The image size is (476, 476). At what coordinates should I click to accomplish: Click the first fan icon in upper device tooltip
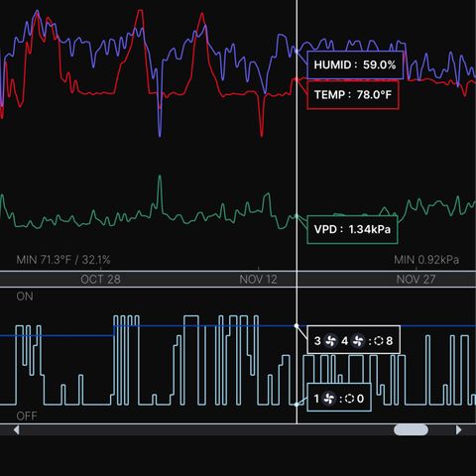330,340
